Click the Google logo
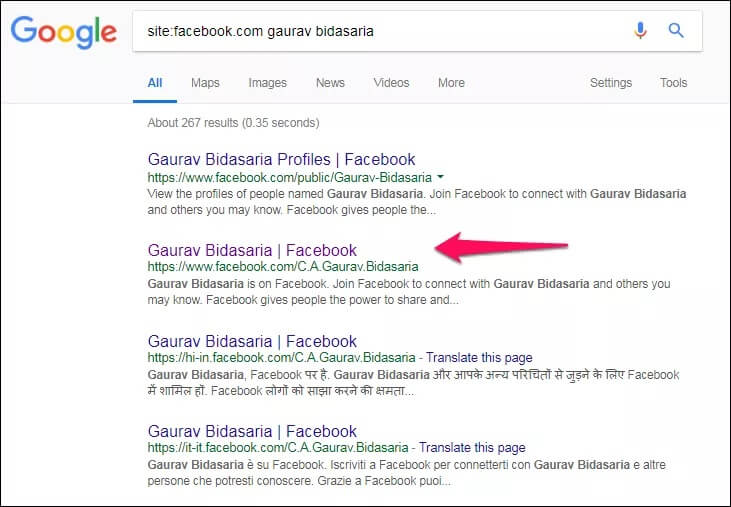The height and width of the screenshot is (507, 731). pos(64,32)
